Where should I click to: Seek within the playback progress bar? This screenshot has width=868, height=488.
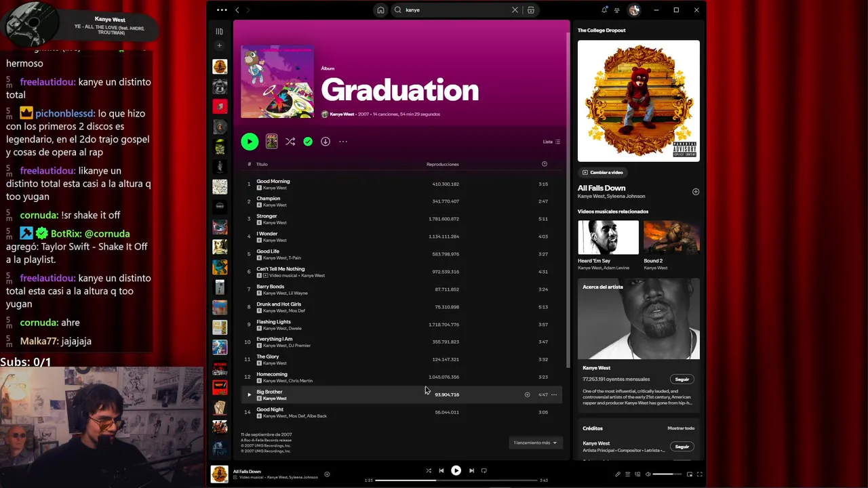point(456,481)
